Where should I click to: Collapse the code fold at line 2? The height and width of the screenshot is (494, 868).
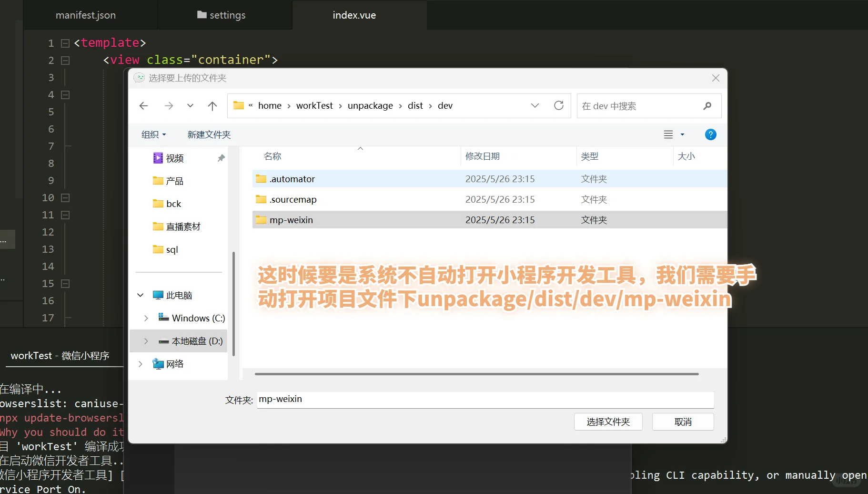65,60
